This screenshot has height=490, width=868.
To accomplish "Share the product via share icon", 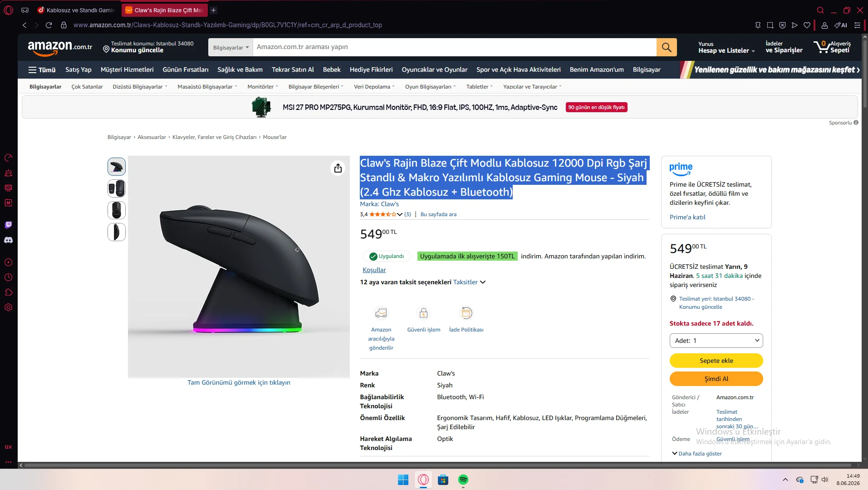I will point(338,168).
